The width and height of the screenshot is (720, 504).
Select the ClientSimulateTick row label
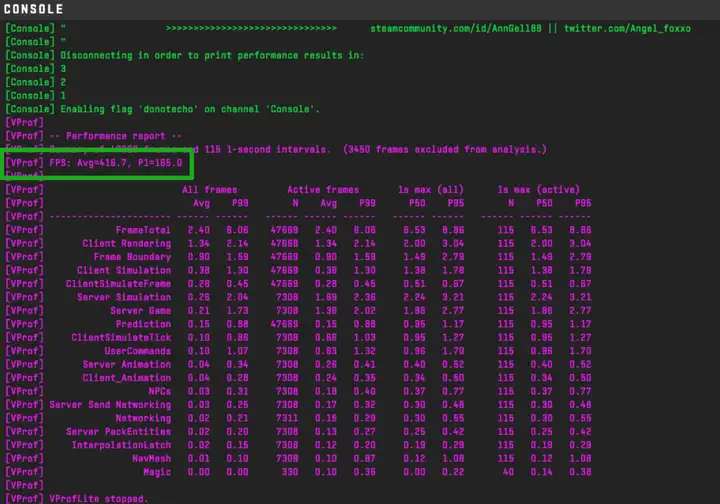pyautogui.click(x=121, y=337)
